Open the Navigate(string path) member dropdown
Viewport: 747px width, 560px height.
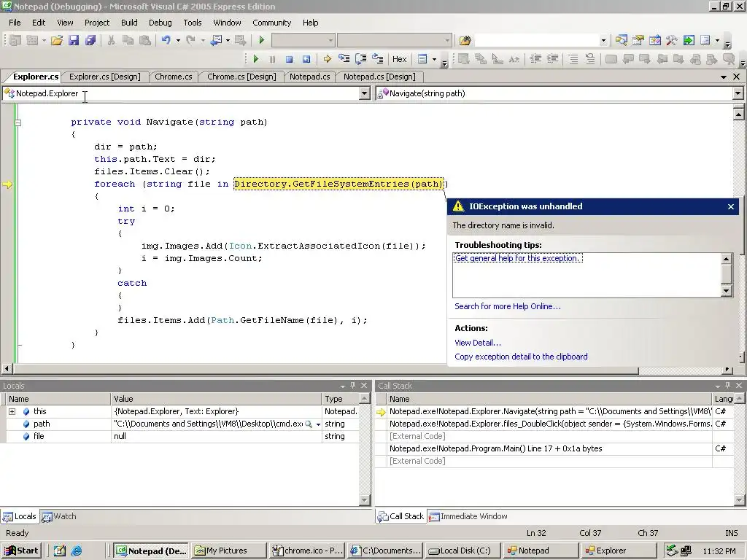tap(738, 93)
